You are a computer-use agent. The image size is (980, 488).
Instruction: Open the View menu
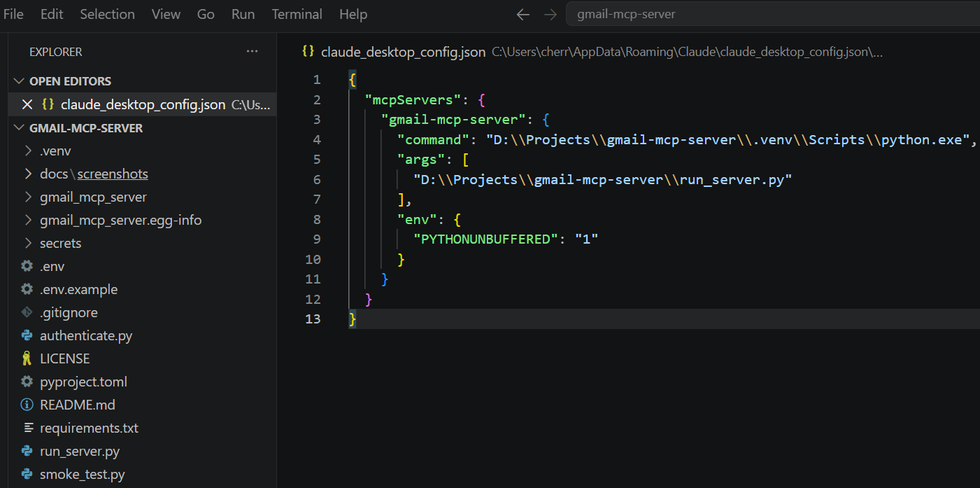[x=166, y=14]
